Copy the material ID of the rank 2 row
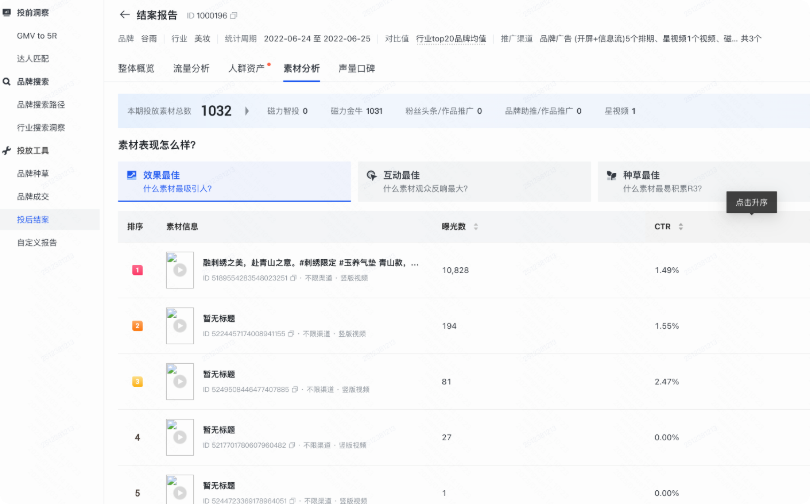This screenshot has height=504, width=810. coord(291,334)
